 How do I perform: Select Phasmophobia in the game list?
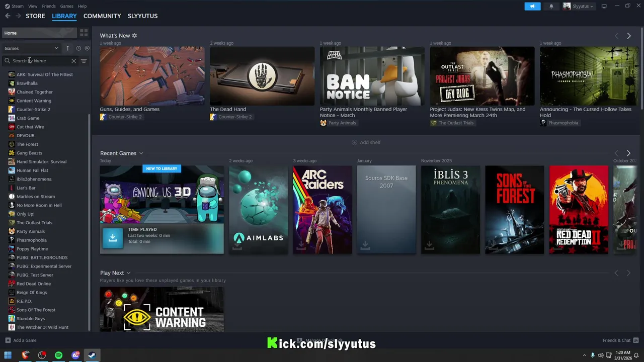tap(31, 240)
